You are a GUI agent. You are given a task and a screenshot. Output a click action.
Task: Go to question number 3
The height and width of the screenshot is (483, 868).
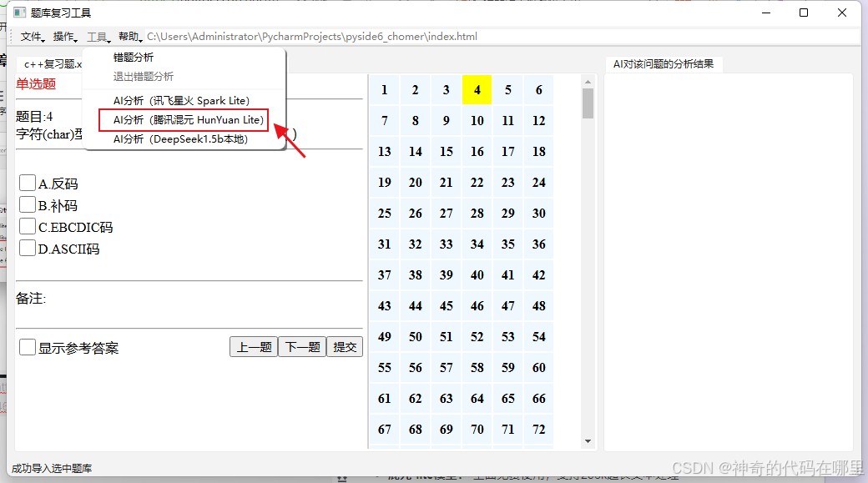[x=447, y=89]
